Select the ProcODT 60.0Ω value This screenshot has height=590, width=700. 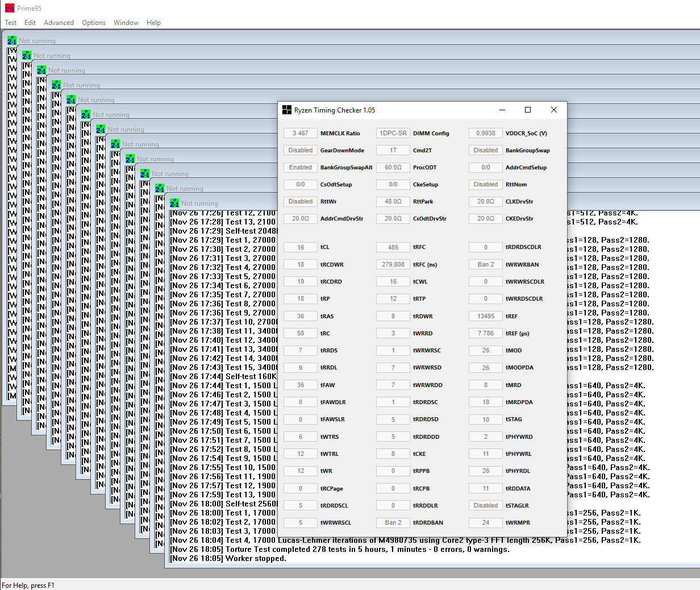393,167
